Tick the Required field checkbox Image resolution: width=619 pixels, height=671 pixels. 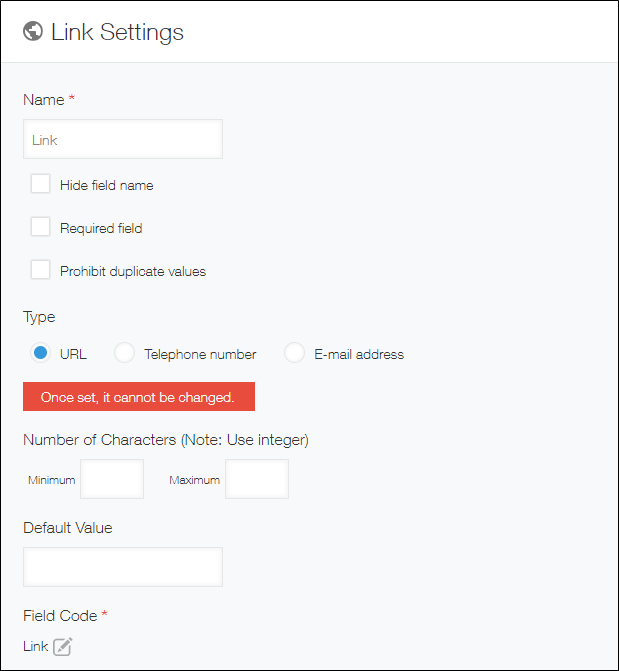[41, 227]
